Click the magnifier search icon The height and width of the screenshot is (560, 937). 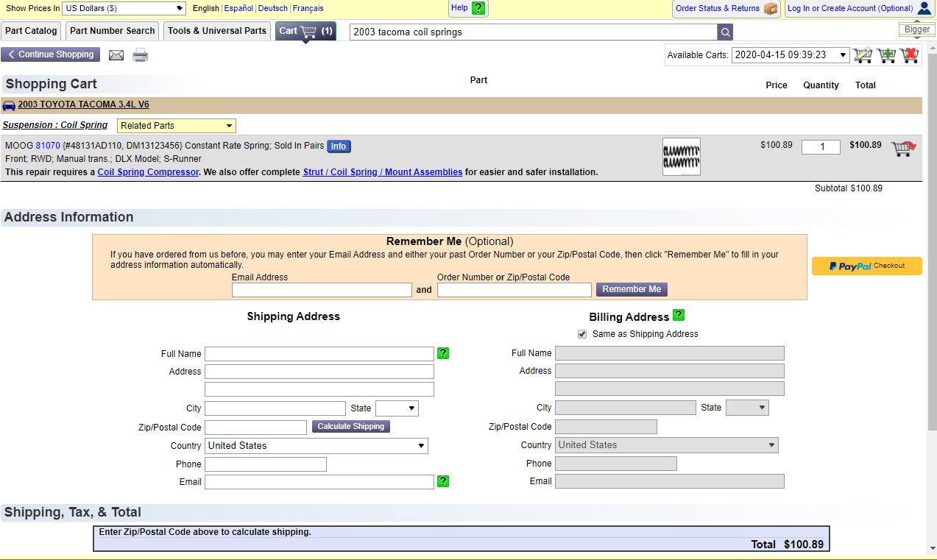(x=726, y=32)
